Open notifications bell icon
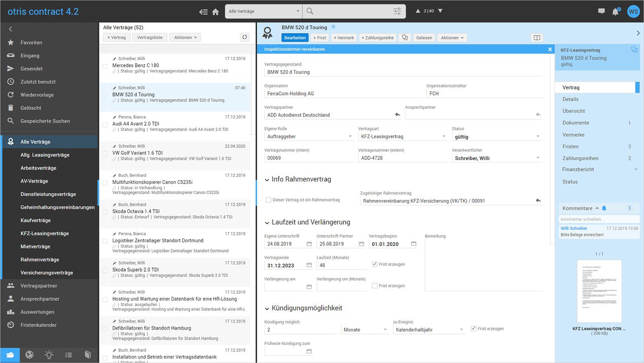 click(x=615, y=12)
